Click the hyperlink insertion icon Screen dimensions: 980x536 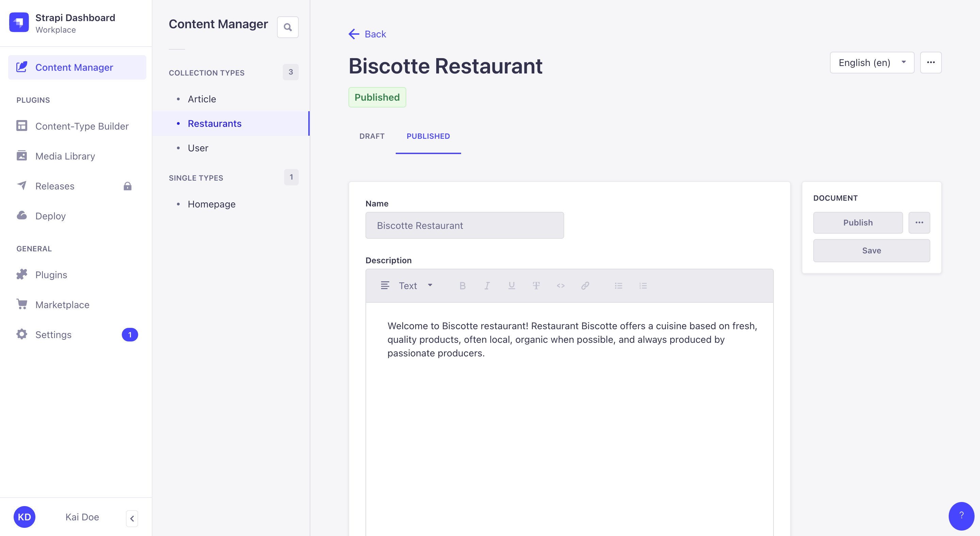[585, 285]
